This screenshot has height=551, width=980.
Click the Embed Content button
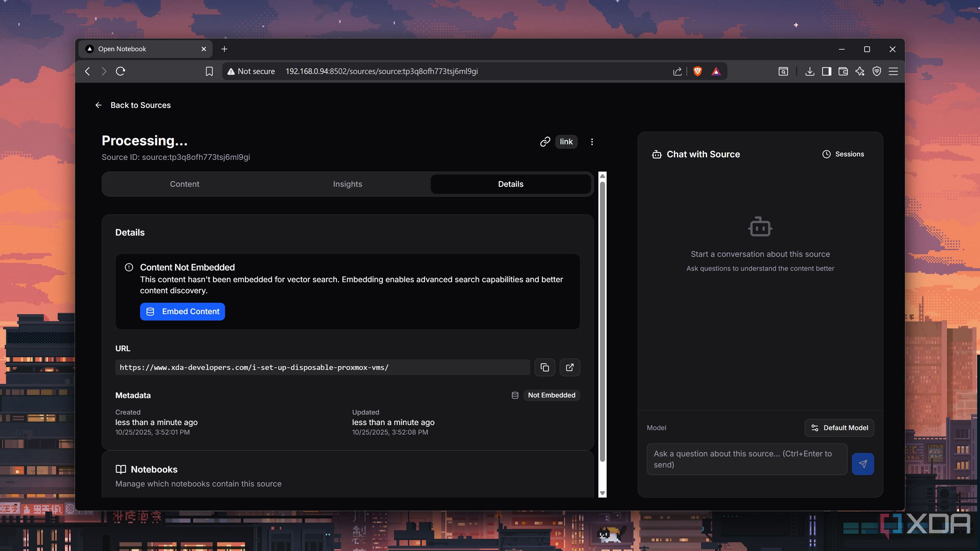tap(182, 311)
